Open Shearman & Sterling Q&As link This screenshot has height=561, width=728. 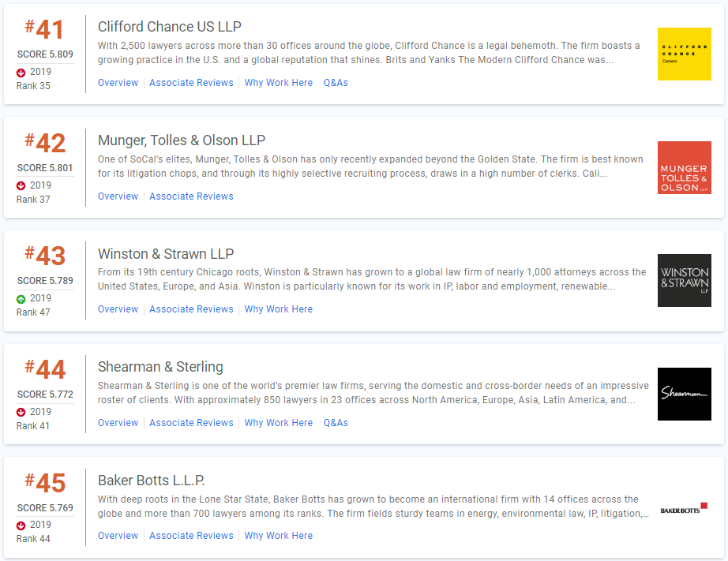click(x=336, y=423)
